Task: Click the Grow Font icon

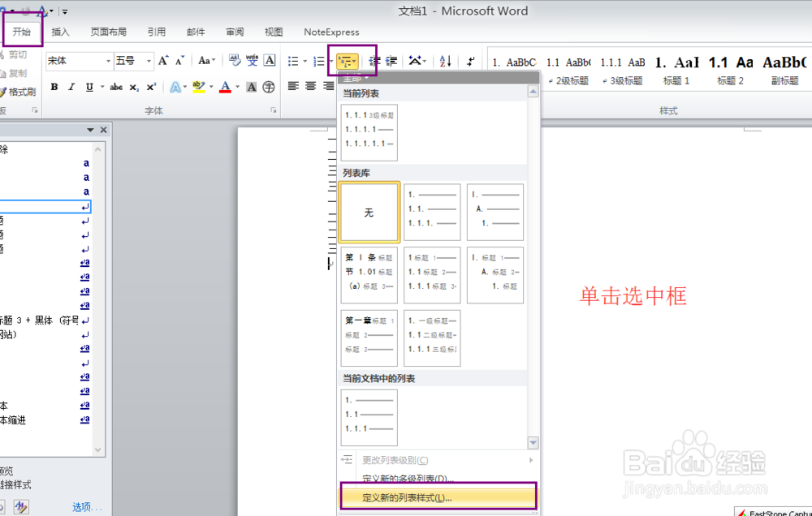Action: [162, 60]
